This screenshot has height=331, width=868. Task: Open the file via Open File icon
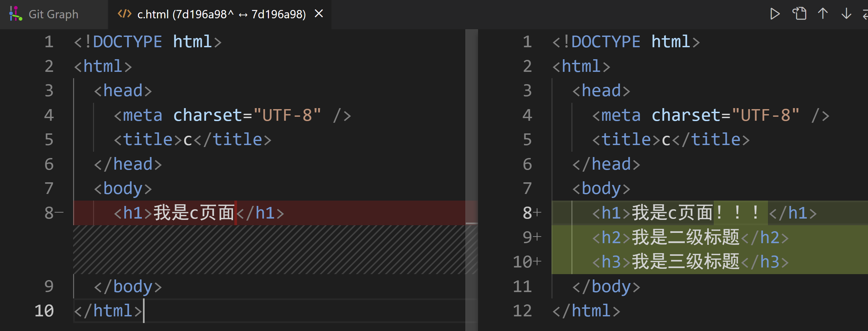tap(799, 14)
